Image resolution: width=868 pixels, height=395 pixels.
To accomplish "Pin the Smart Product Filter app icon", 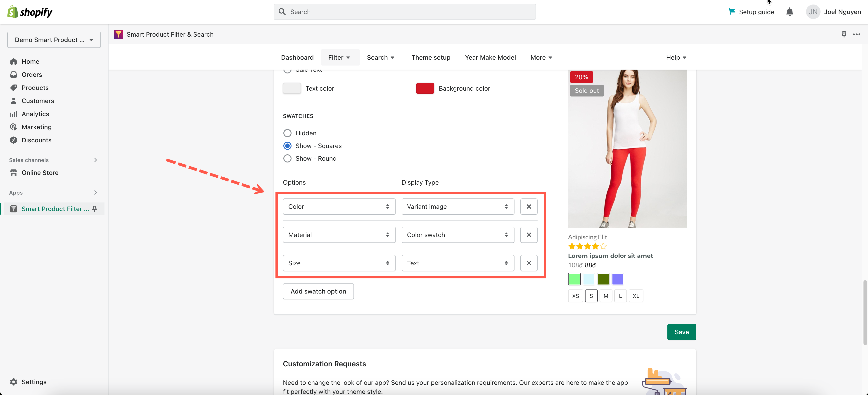I will click(95, 209).
